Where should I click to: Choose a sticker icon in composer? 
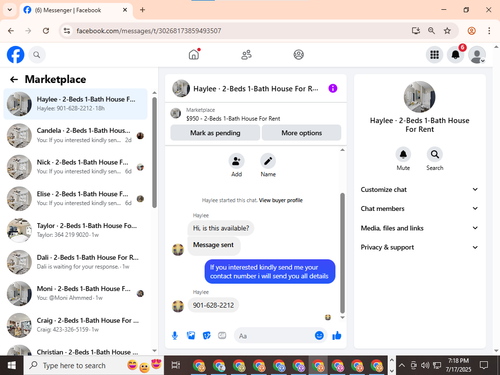(207, 336)
